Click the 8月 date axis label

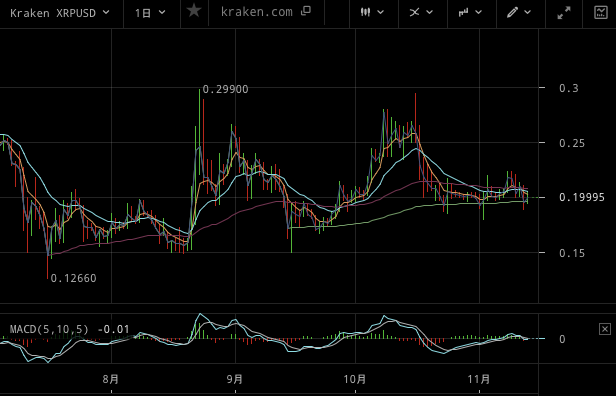(111, 379)
